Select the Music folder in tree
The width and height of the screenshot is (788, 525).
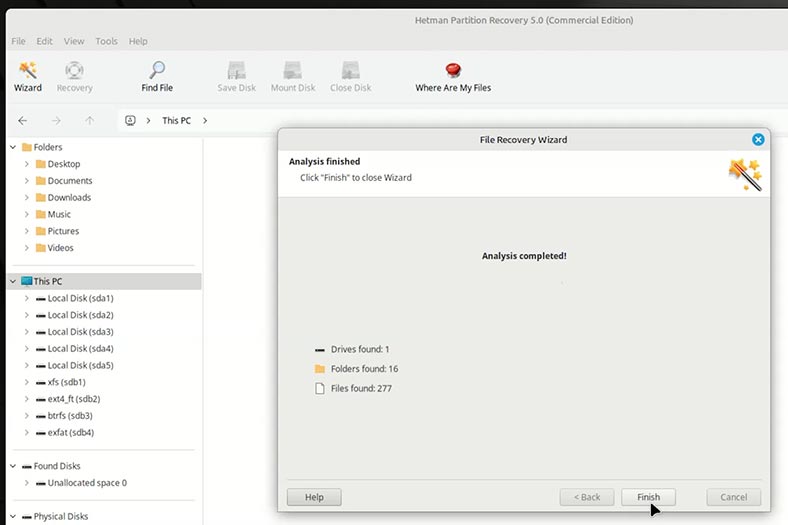pos(53,215)
